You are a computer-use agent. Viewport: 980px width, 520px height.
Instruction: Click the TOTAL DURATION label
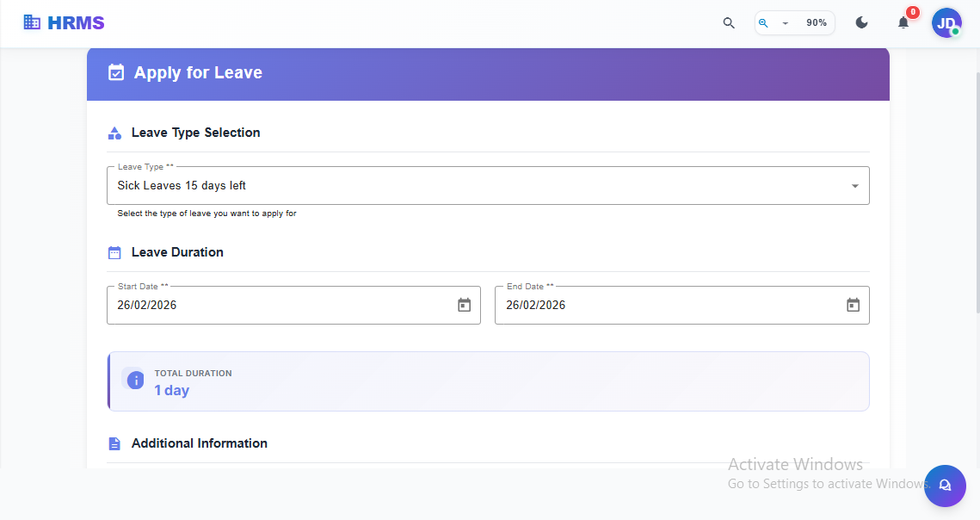tap(193, 373)
